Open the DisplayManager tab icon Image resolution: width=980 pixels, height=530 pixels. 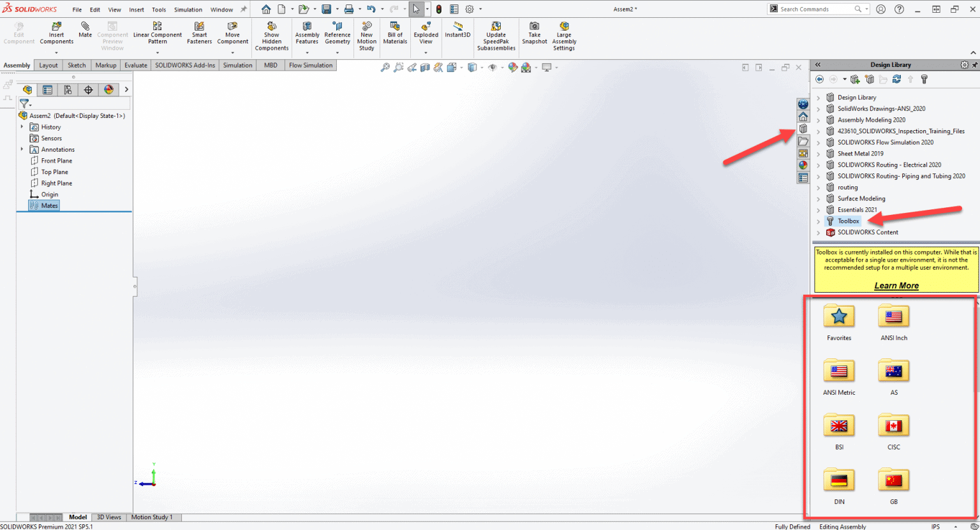click(108, 90)
